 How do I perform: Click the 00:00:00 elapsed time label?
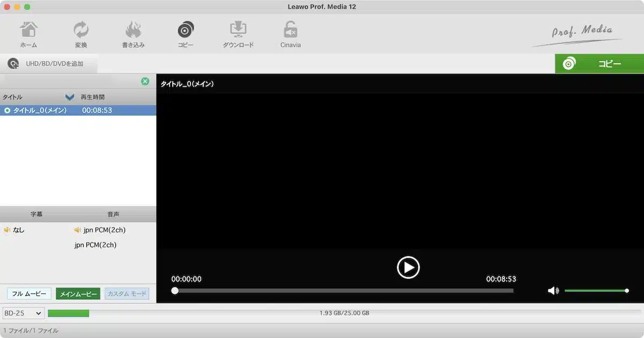(x=186, y=279)
